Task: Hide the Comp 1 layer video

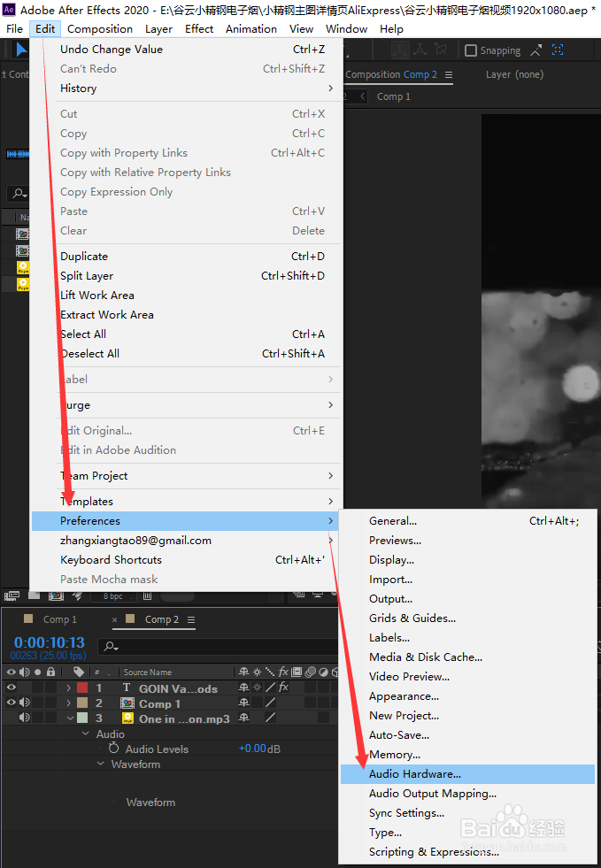Action: click(x=12, y=703)
